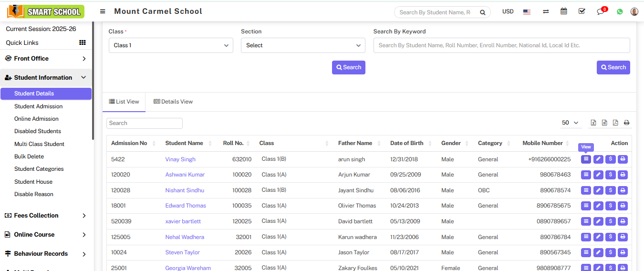Switch to the Details View tab
Image resolution: width=644 pixels, height=271 pixels.
tap(173, 102)
